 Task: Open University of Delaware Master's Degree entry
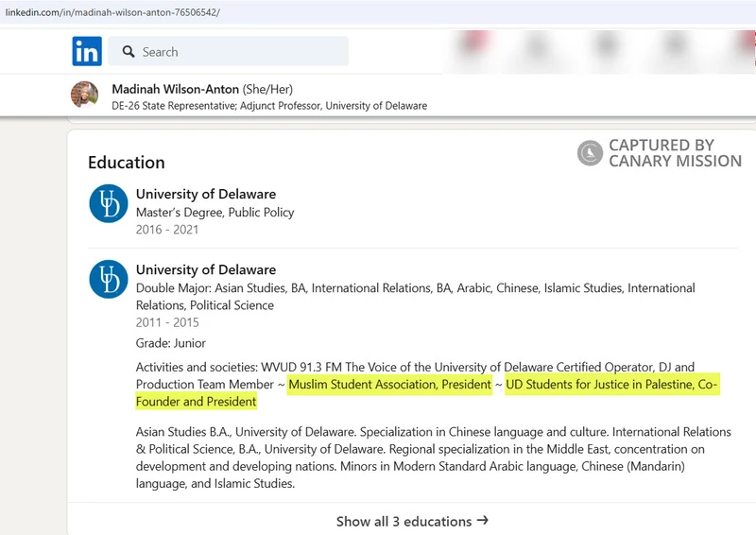point(206,194)
